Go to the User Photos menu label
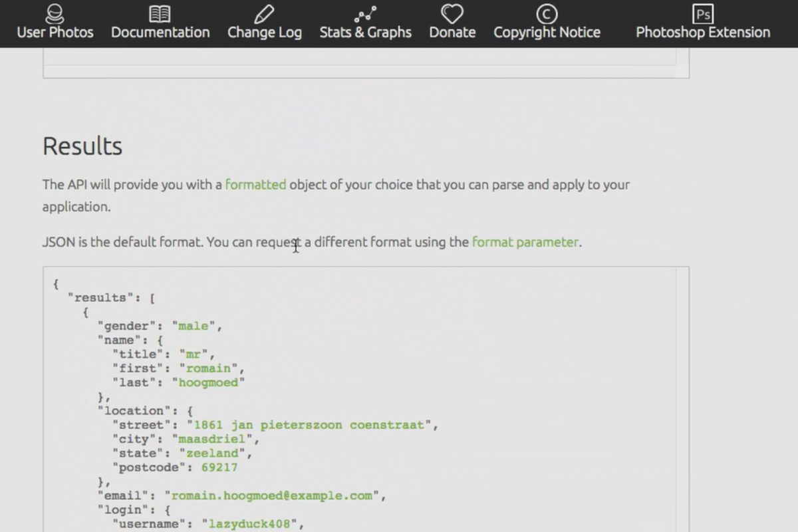The width and height of the screenshot is (798, 532). [55, 33]
